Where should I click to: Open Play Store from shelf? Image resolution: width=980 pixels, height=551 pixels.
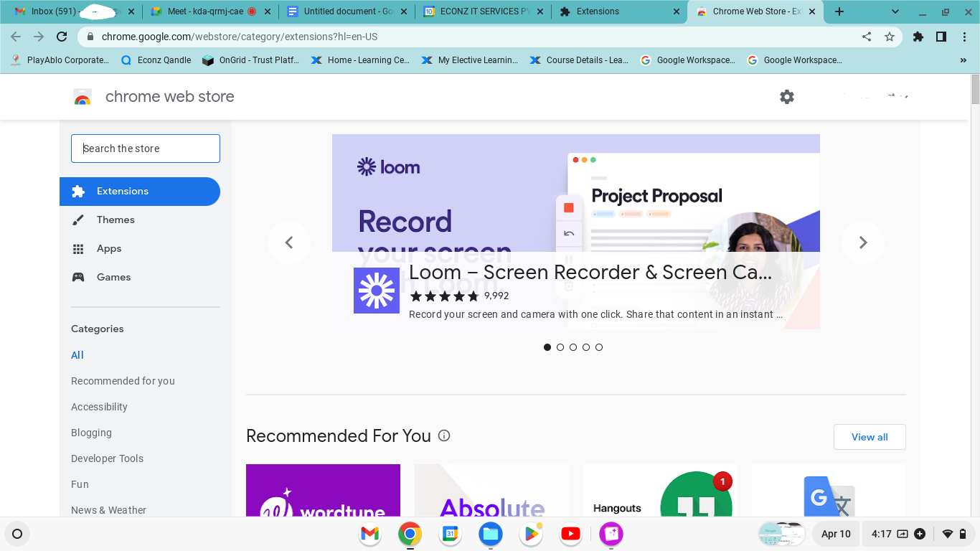click(x=530, y=534)
